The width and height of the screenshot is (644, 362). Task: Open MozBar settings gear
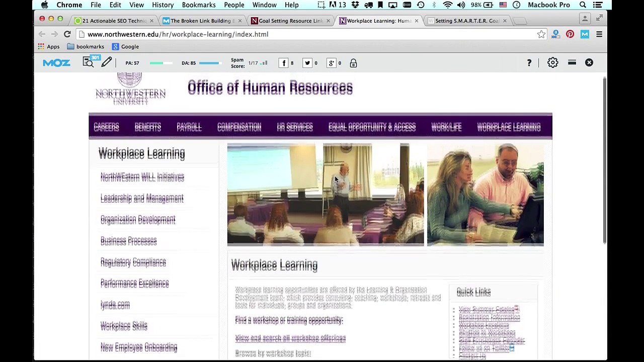pos(552,62)
